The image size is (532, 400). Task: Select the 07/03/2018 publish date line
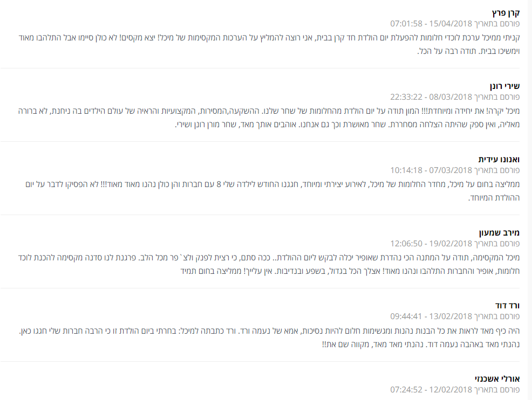coord(455,170)
